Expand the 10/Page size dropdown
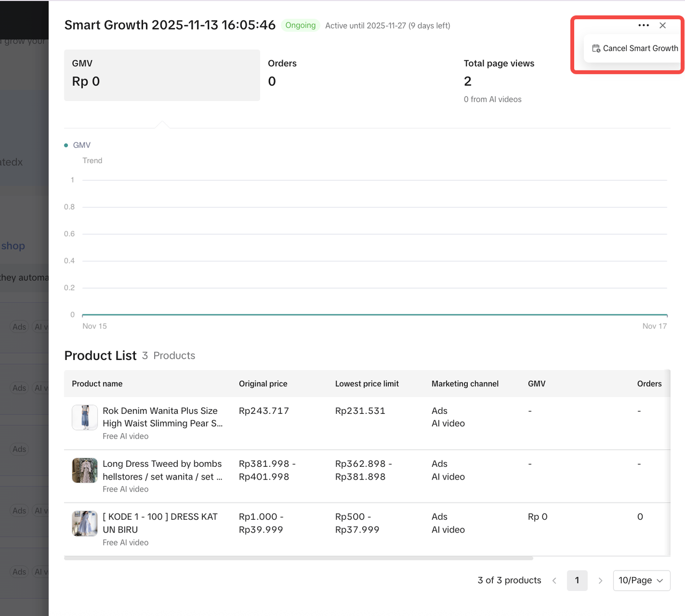685x616 pixels. point(641,581)
